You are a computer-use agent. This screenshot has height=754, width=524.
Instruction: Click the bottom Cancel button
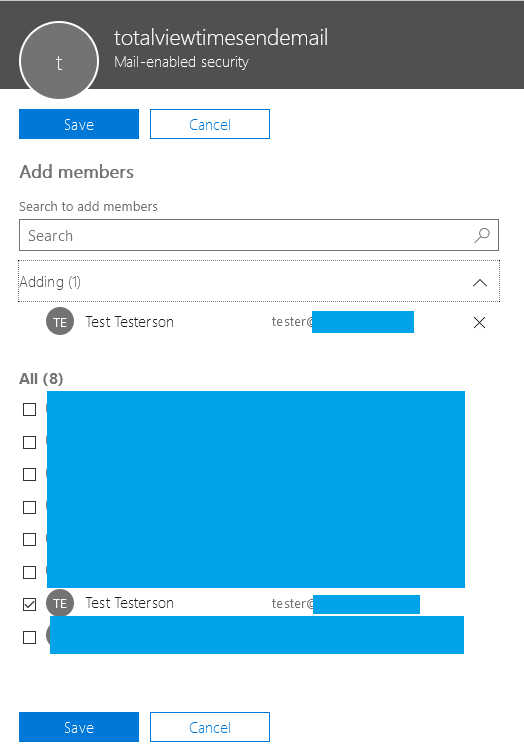(210, 727)
